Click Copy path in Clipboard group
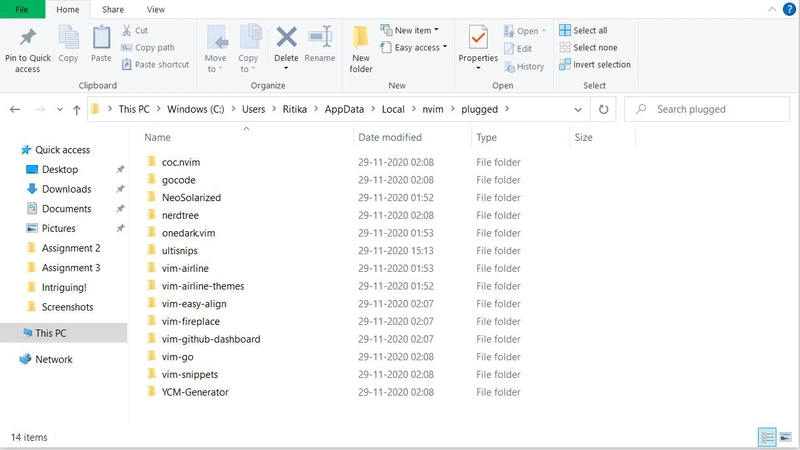The width and height of the screenshot is (800, 450). tap(148, 47)
